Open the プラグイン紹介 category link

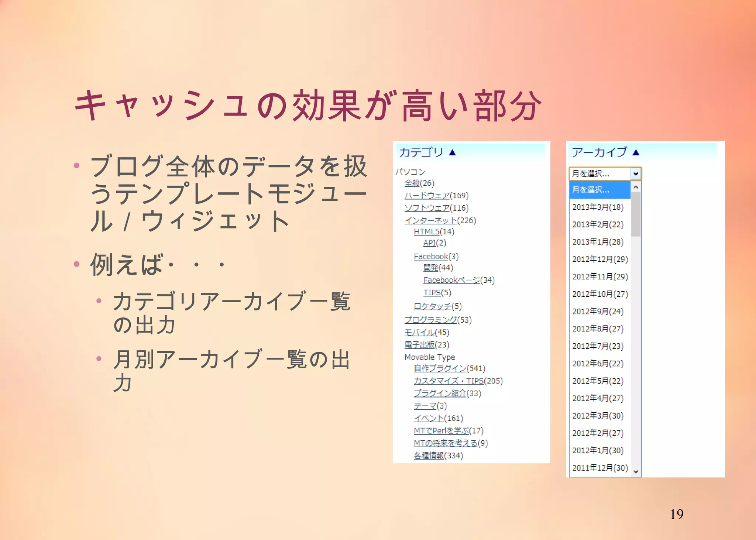(440, 393)
